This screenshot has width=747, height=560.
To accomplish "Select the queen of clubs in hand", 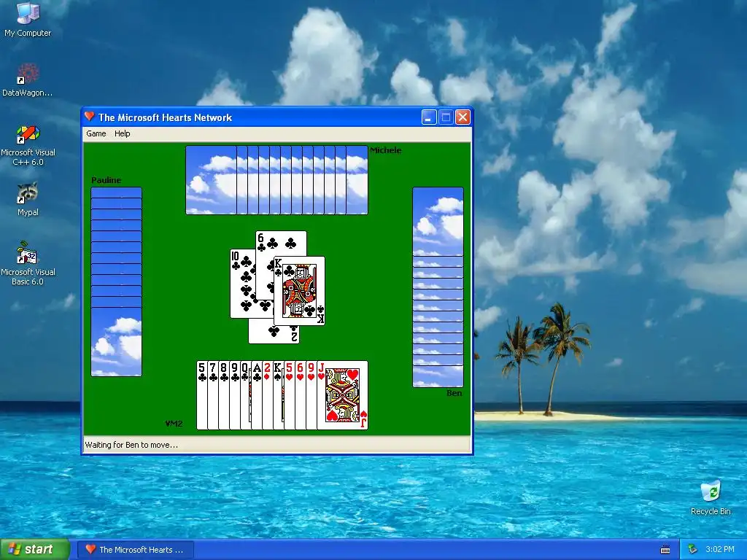I will [x=246, y=395].
